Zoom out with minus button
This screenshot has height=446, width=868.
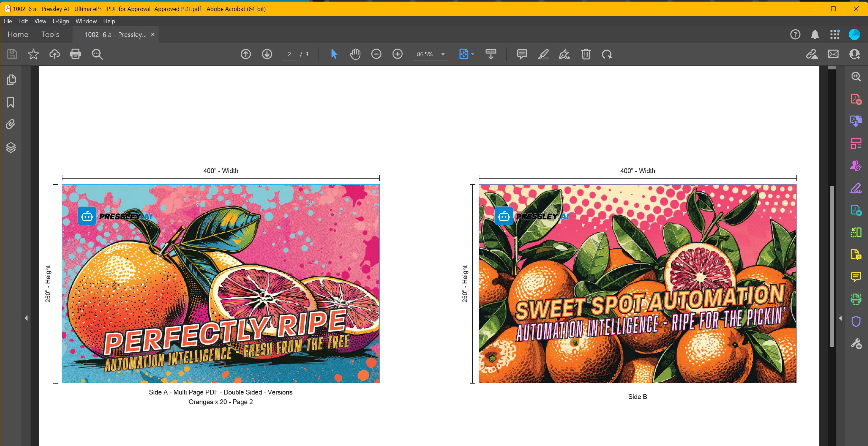tap(376, 54)
